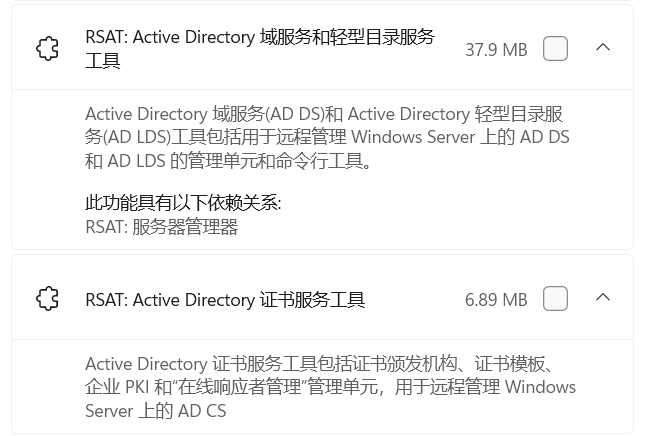Click the puzzle icon beside 域服务和轻型目录服务工具

click(48, 49)
